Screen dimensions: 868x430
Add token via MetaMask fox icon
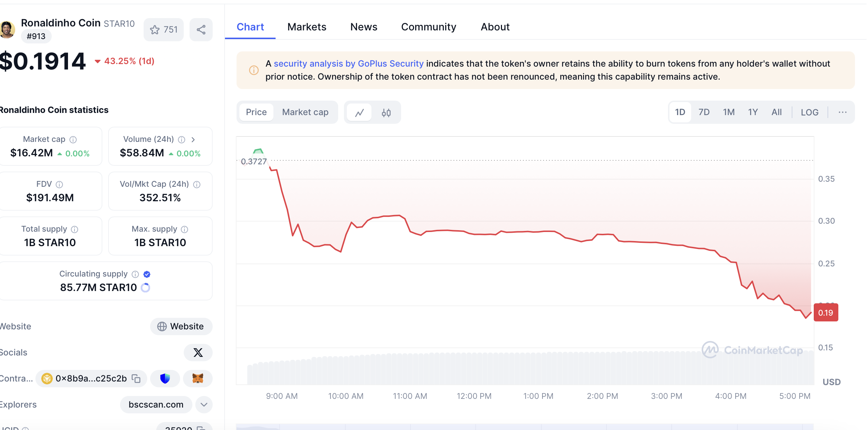[x=197, y=379]
